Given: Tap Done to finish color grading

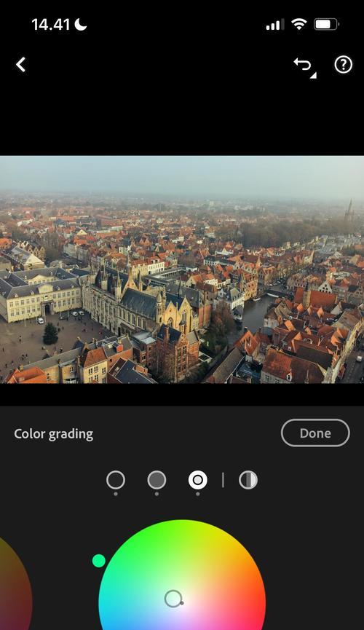Looking at the screenshot, I should tap(315, 433).
